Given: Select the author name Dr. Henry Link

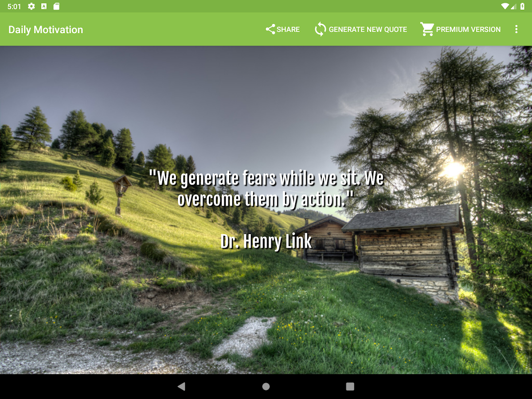Looking at the screenshot, I should [x=266, y=242].
